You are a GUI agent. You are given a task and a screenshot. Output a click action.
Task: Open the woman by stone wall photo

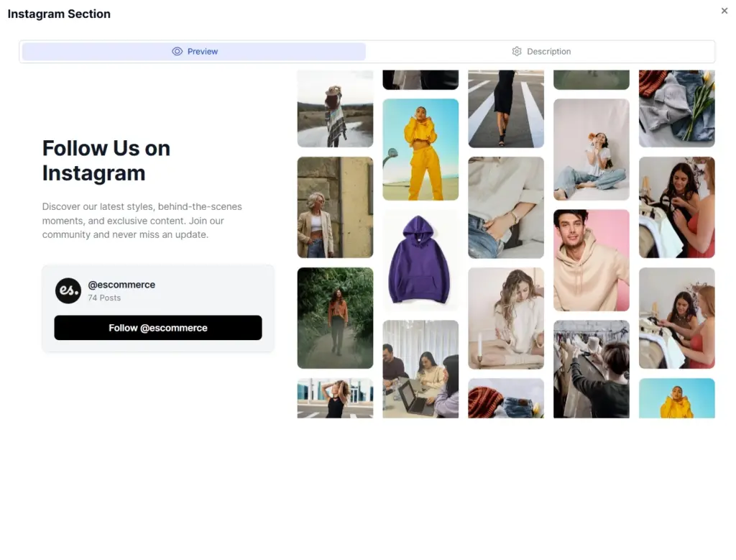pyautogui.click(x=335, y=208)
